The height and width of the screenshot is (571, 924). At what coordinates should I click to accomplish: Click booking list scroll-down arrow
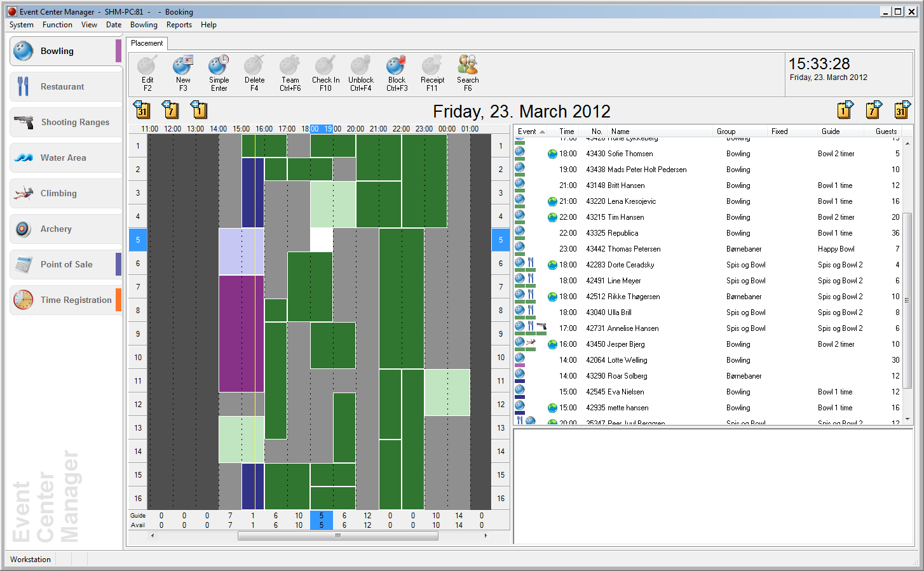click(x=907, y=419)
